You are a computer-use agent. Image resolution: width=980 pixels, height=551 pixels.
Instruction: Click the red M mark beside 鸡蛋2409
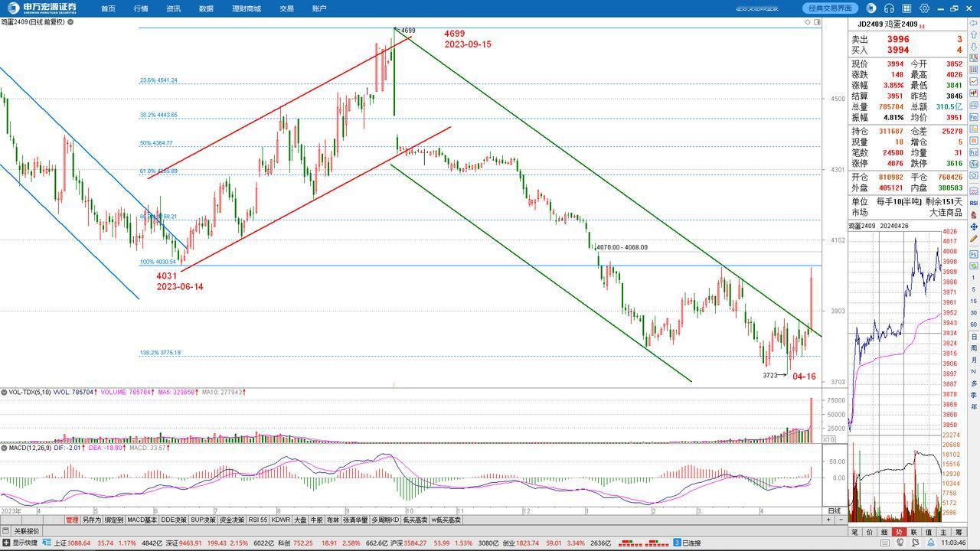click(922, 27)
